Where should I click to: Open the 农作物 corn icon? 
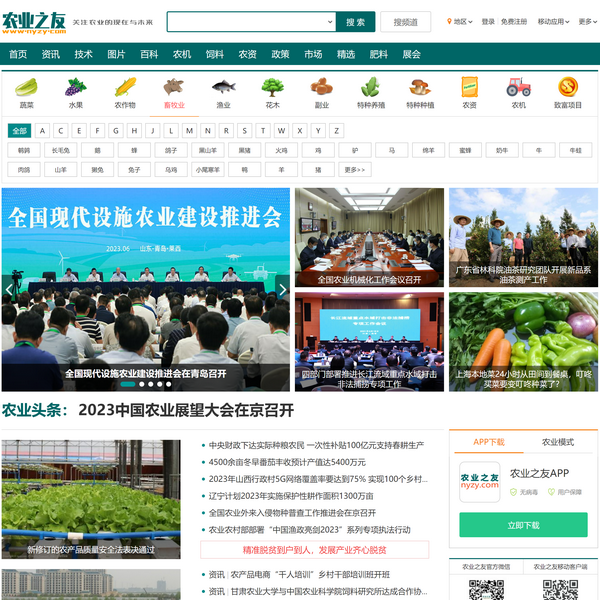coord(125,88)
